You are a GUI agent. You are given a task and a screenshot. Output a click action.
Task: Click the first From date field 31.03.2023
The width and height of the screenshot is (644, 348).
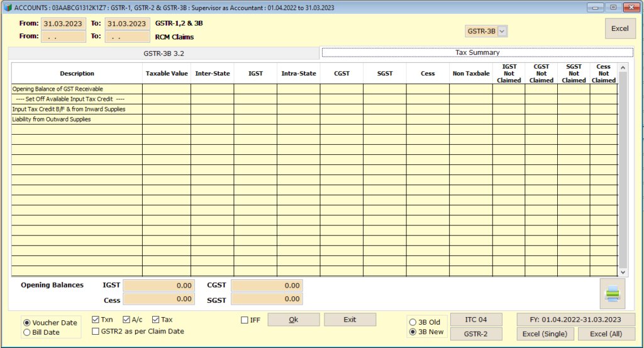click(64, 24)
